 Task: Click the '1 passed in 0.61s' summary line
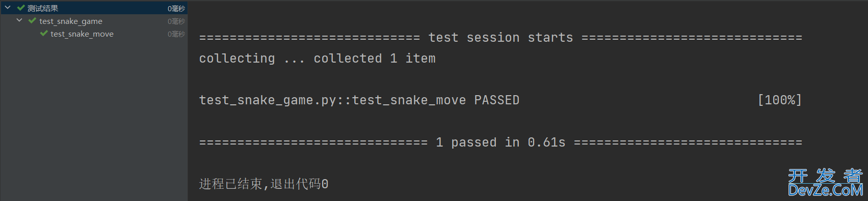coord(501,142)
